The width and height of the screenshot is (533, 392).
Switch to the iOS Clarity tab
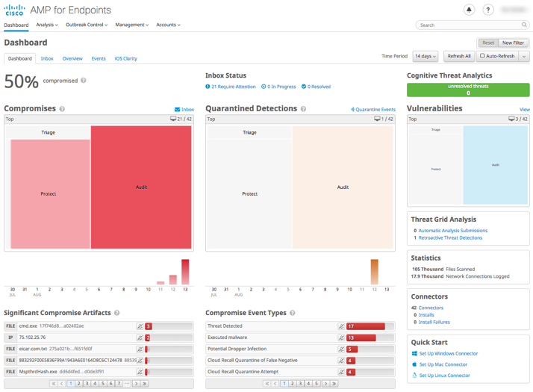tap(125, 58)
